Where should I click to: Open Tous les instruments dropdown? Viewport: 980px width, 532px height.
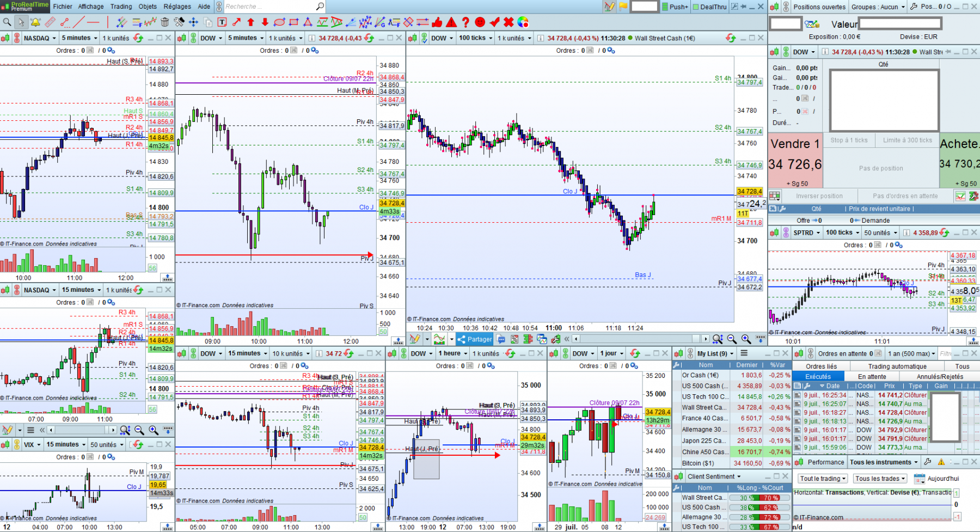coord(884,462)
